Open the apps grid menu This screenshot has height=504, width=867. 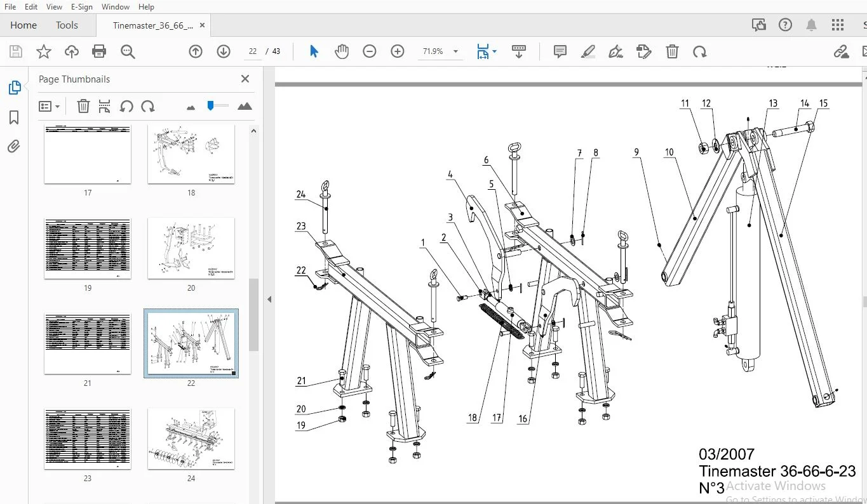[x=838, y=25]
